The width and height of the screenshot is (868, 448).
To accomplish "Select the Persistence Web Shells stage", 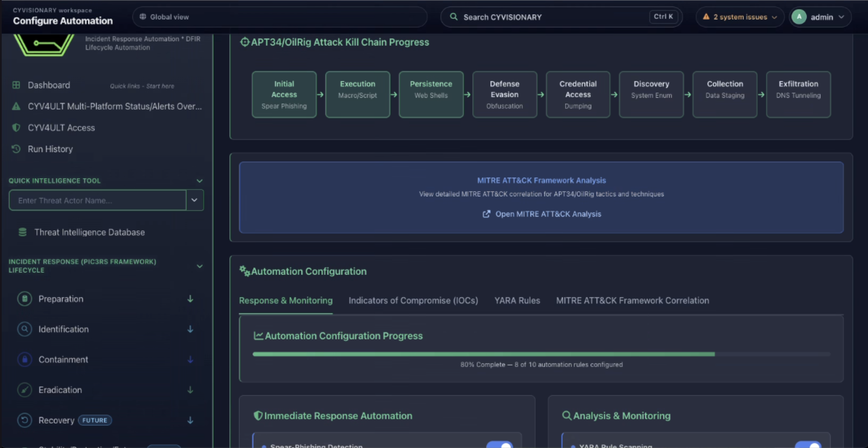I will point(431,94).
